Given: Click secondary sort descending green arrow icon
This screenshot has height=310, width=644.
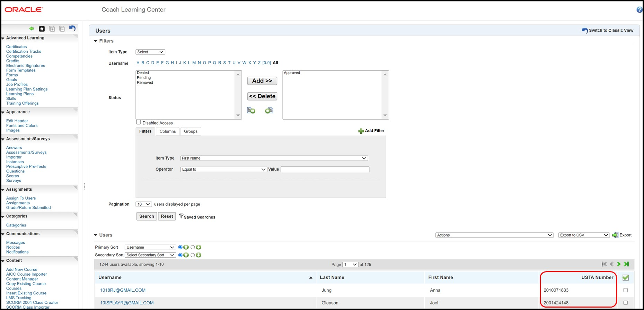Looking at the screenshot, I should 199,255.
